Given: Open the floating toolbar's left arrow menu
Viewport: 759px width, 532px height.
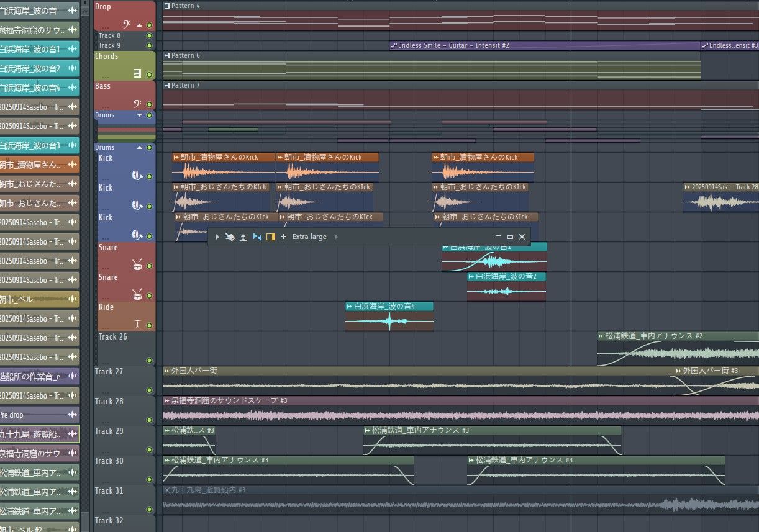Looking at the screenshot, I should pyautogui.click(x=217, y=237).
